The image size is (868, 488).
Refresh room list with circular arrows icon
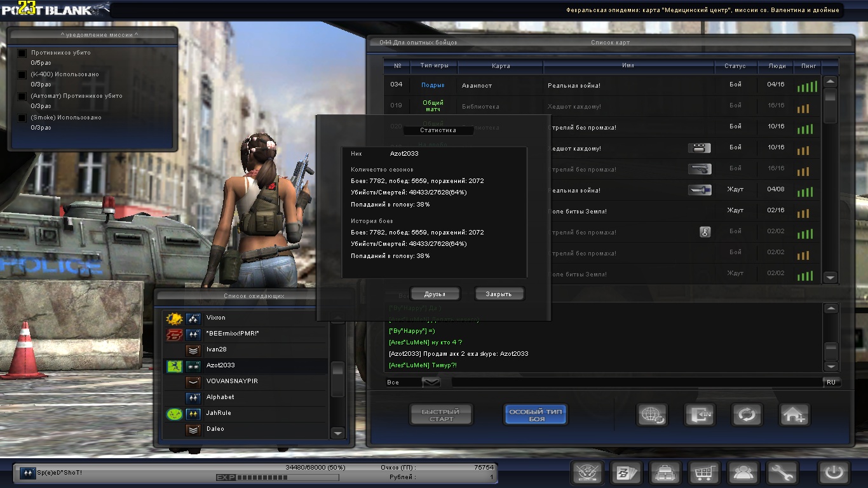click(x=747, y=415)
